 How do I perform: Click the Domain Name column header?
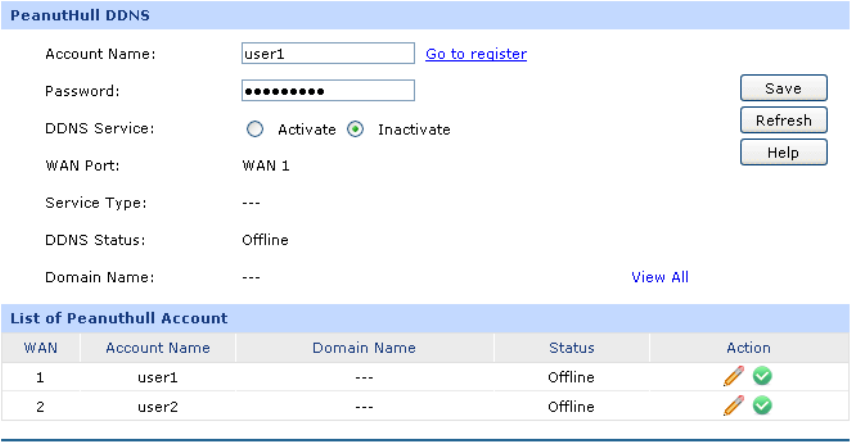click(364, 348)
